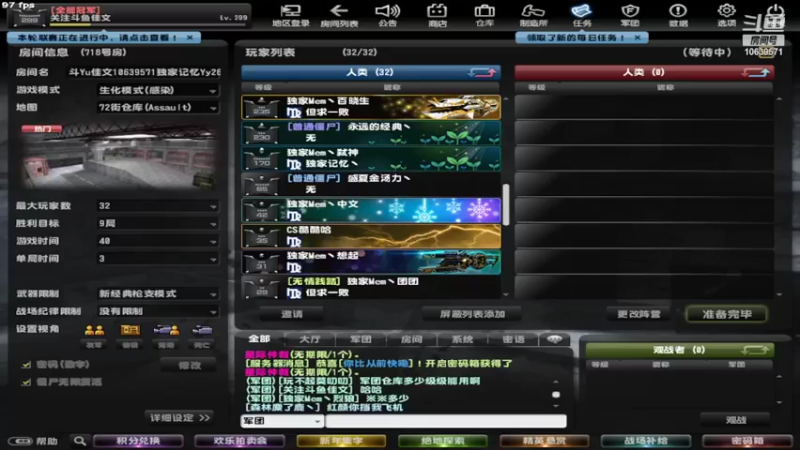800x450 pixels.
Task: Select the two-player team view icon
Action: 94,331
